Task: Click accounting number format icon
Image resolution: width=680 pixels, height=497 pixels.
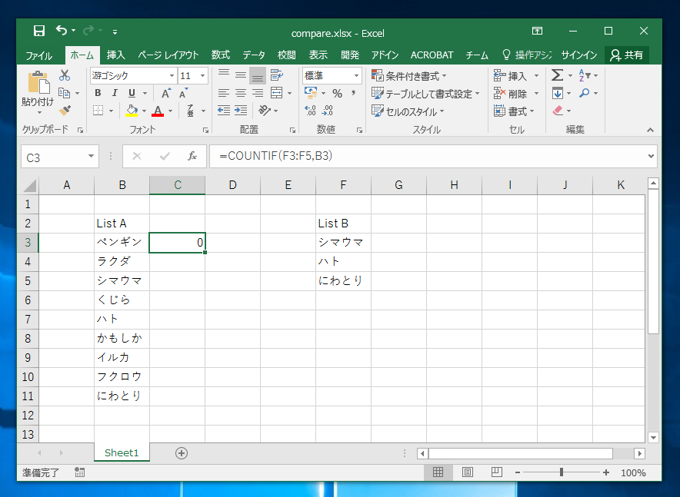Action: tap(311, 92)
